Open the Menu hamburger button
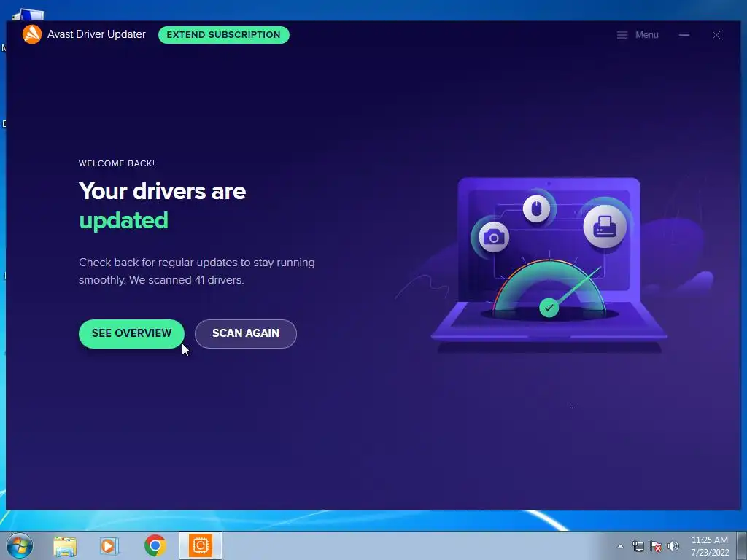The image size is (747, 560). tap(638, 35)
